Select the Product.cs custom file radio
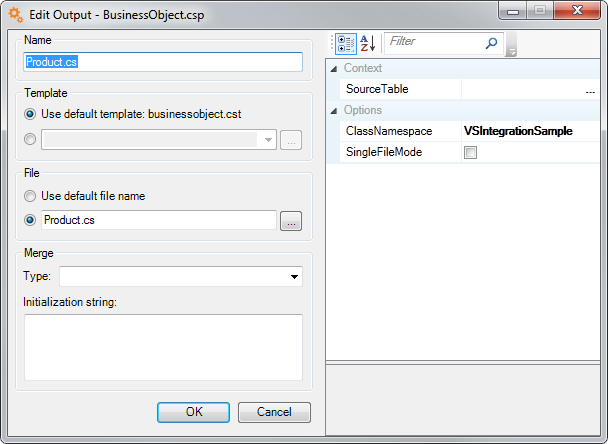608x444 pixels. click(30, 220)
